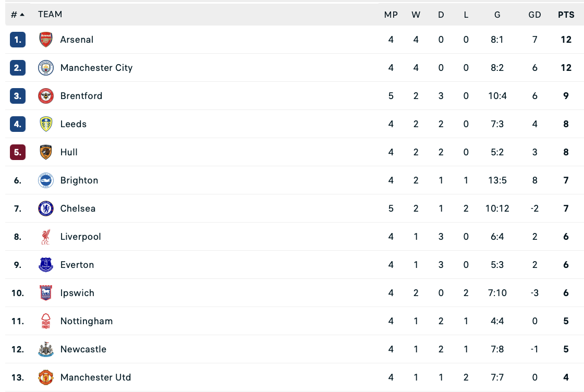Open the Chelsea lion badge
Image resolution: width=584 pixels, height=392 pixels.
[x=46, y=209]
